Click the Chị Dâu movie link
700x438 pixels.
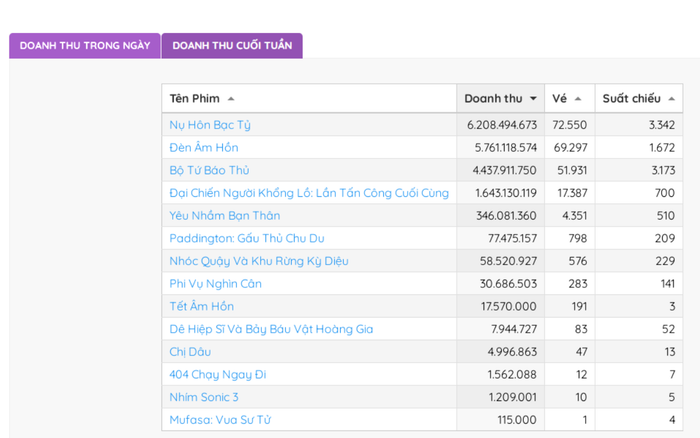(191, 352)
